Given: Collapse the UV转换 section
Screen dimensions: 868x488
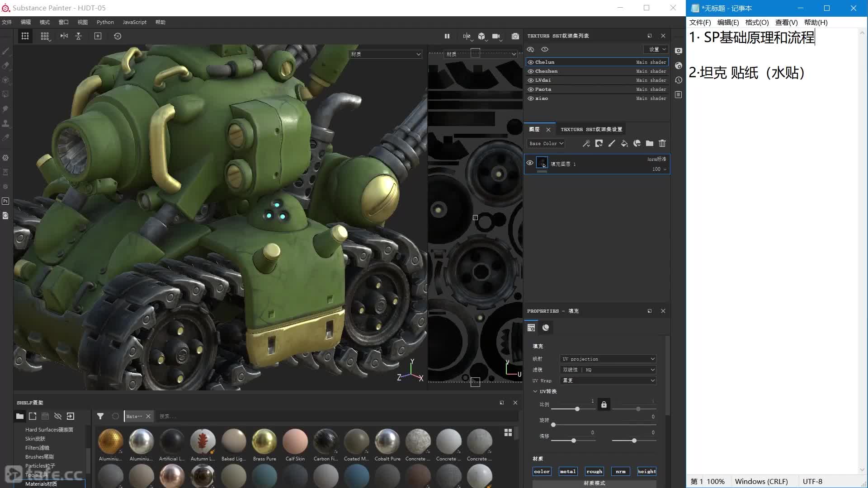Looking at the screenshot, I should [x=535, y=391].
